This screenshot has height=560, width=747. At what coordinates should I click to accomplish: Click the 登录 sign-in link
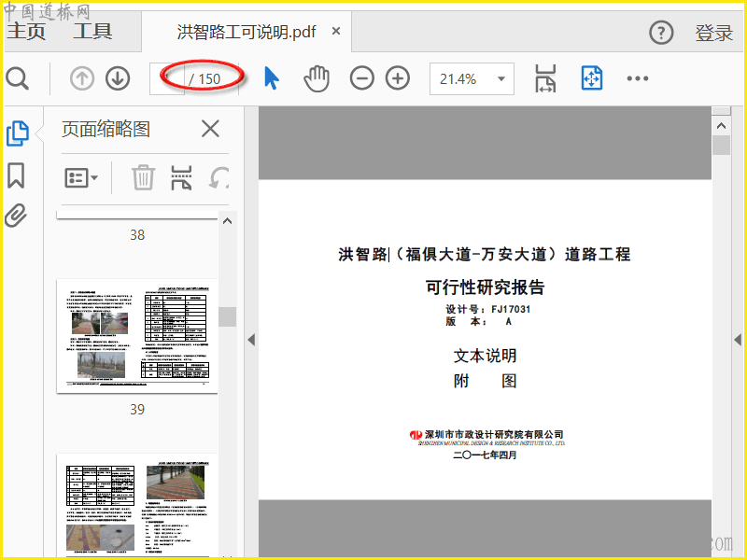[x=713, y=33]
